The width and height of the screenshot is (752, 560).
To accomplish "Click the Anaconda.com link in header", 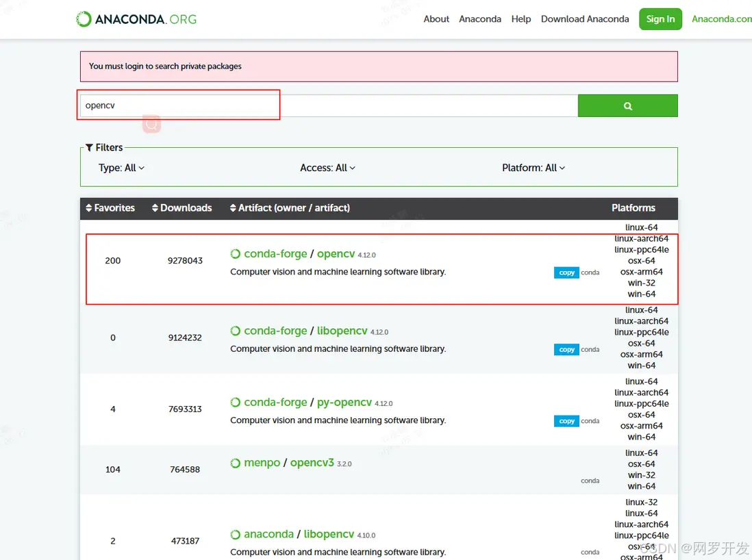I will (x=721, y=19).
